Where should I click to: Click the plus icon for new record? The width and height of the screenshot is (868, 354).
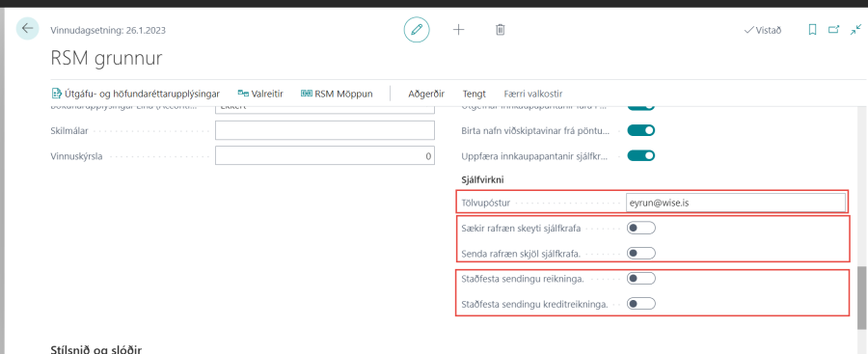click(x=458, y=30)
